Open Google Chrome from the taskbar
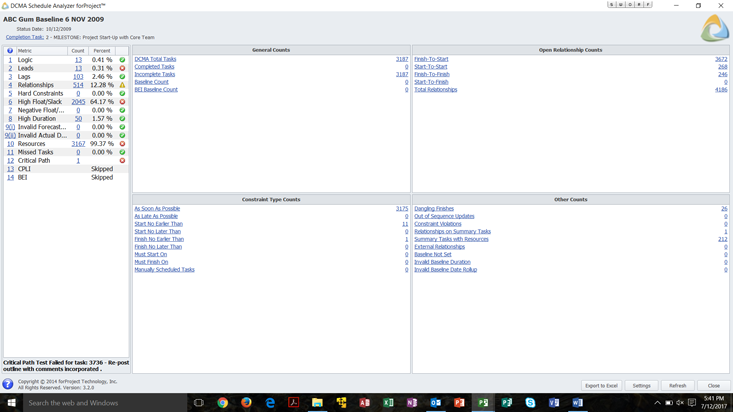The image size is (733, 412). pyautogui.click(x=222, y=403)
